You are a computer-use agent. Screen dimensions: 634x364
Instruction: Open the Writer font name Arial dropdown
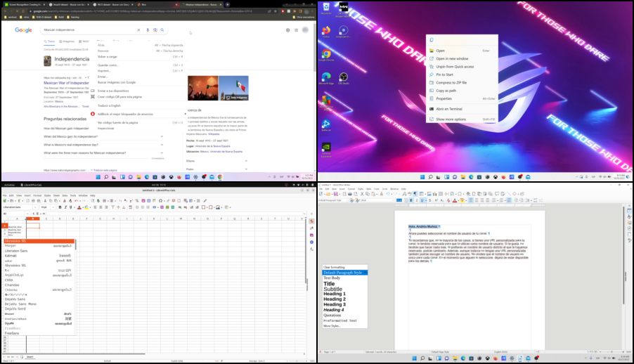tap(394, 200)
